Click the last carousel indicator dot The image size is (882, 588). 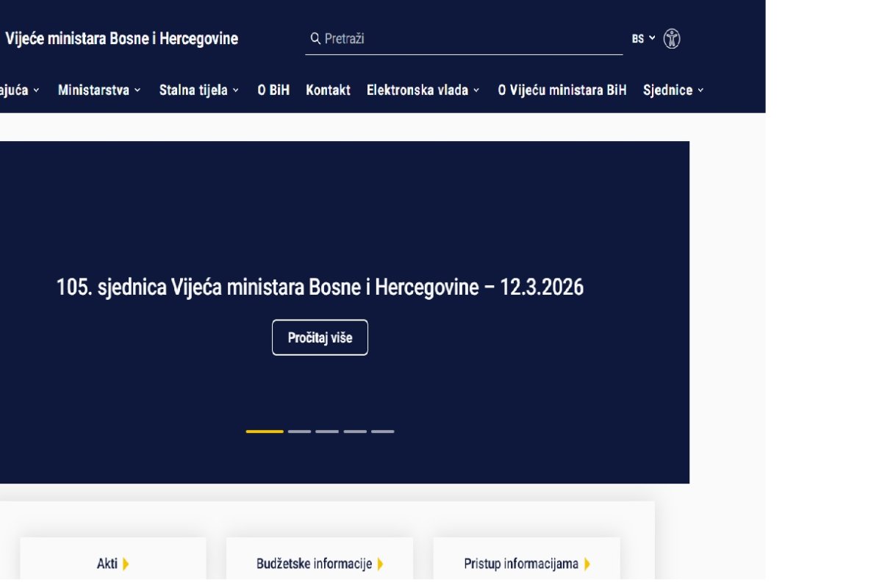384,431
